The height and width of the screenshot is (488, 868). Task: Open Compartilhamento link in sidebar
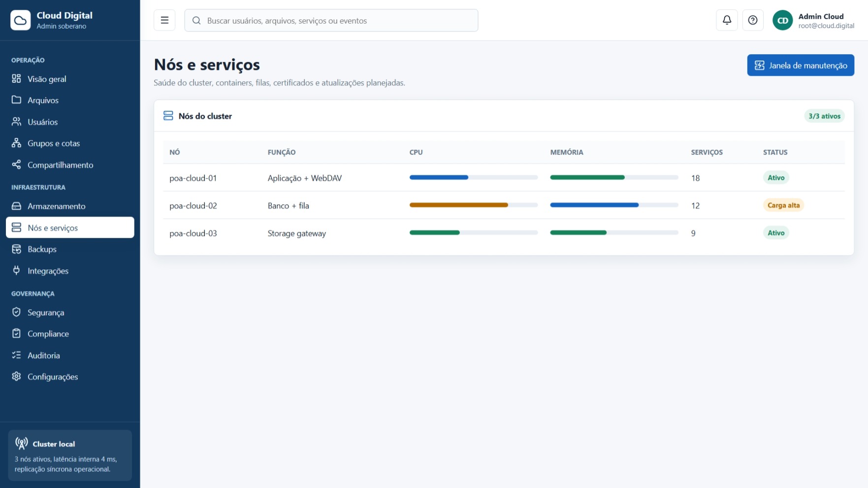coord(70,164)
